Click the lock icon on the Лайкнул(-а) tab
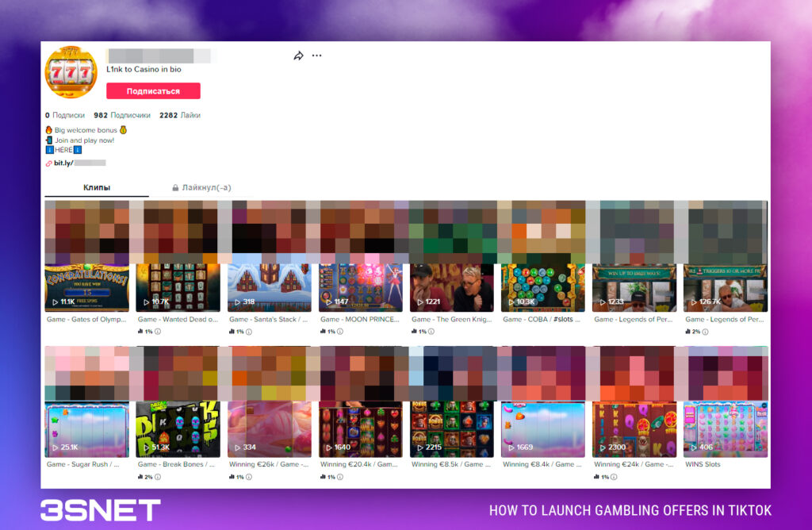The image size is (812, 530). pyautogui.click(x=176, y=187)
